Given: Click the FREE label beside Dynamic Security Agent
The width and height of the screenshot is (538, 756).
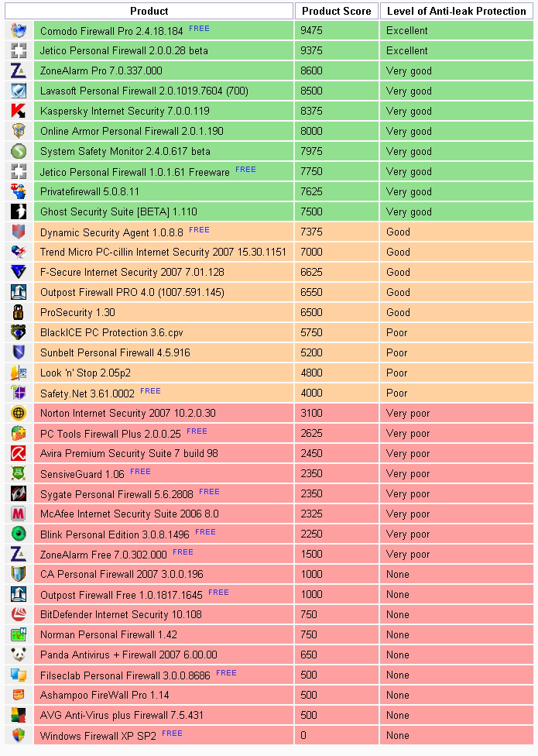Looking at the screenshot, I should pos(199,230).
